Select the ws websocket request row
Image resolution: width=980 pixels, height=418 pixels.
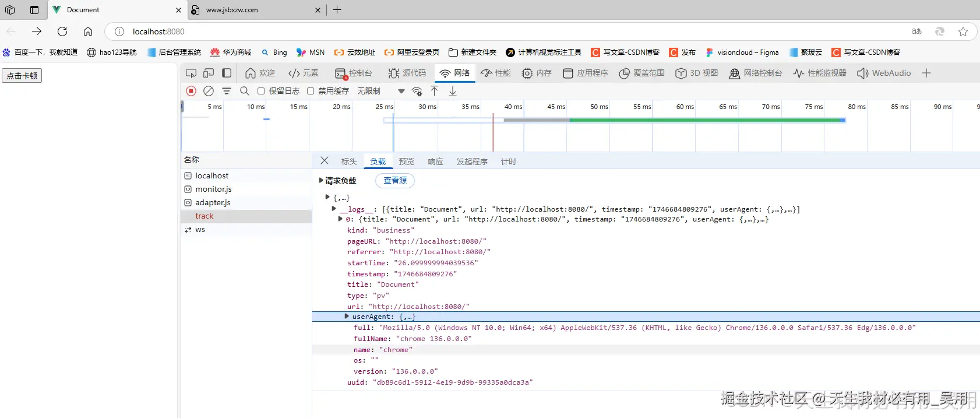pos(246,230)
